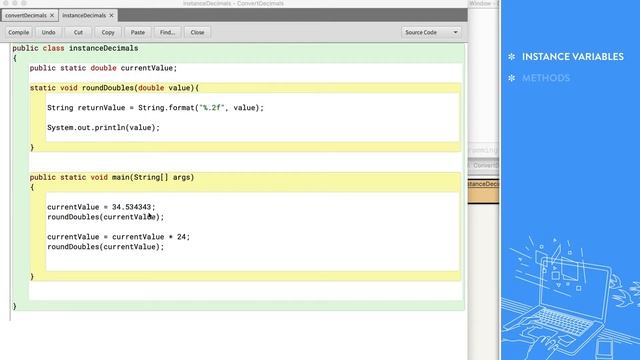This screenshot has height=360, width=640.
Task: Click the 'public static double currentValue;' line
Action: [x=103, y=68]
